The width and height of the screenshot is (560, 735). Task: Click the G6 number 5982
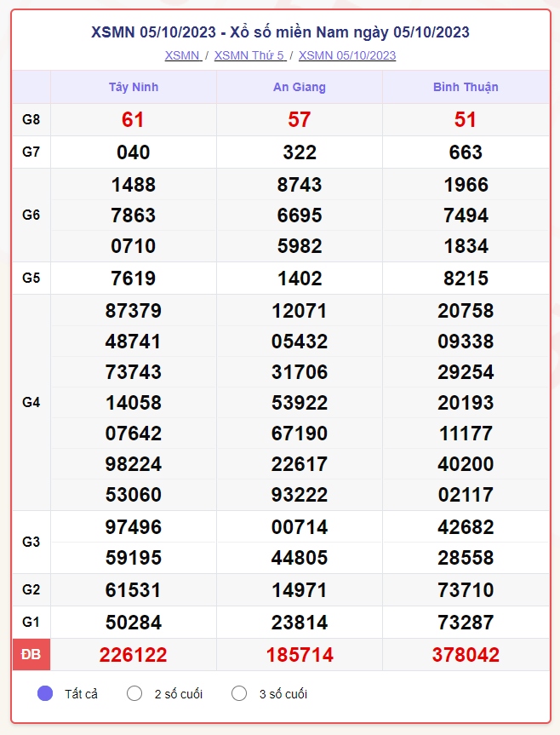(x=300, y=246)
